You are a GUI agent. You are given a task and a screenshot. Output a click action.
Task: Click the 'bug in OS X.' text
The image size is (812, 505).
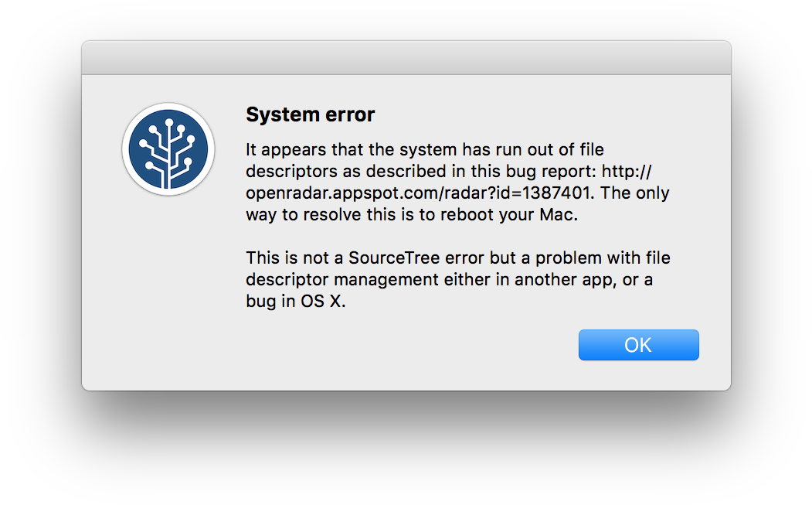point(296,302)
